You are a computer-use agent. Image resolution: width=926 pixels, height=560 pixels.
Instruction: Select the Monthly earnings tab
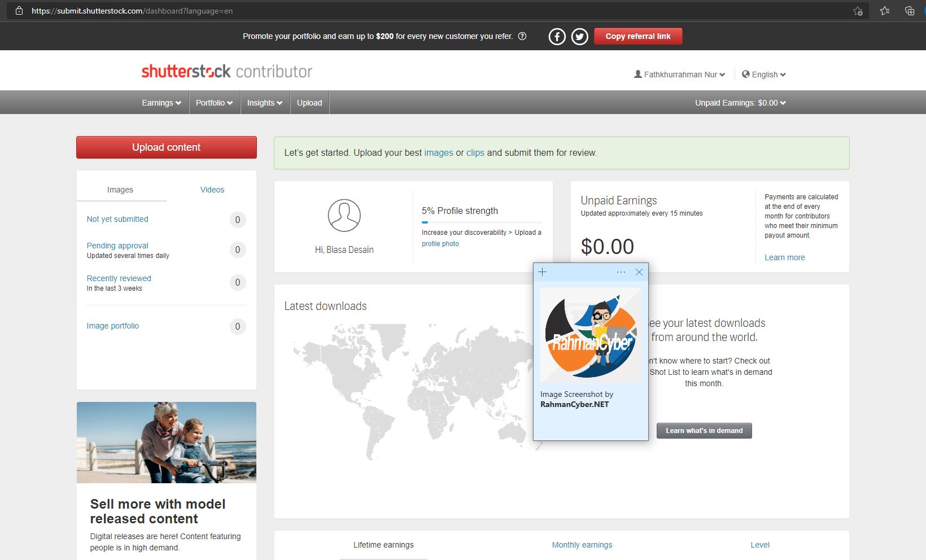pos(582,545)
